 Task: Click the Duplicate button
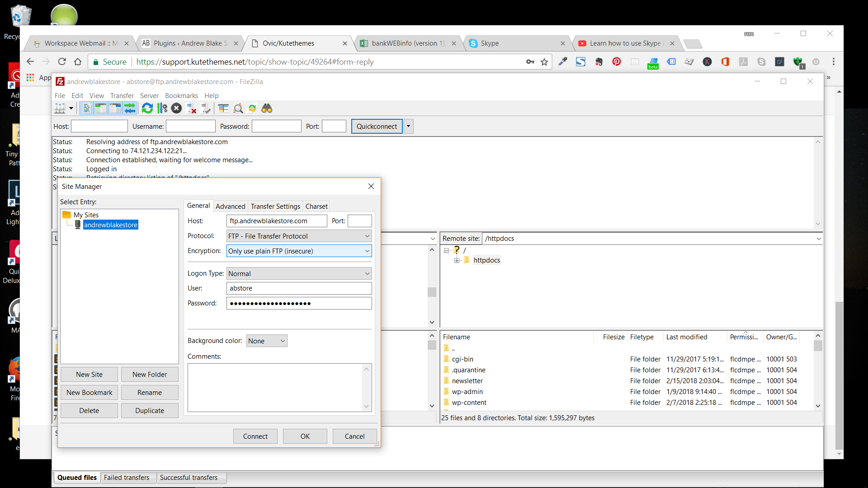[150, 411]
